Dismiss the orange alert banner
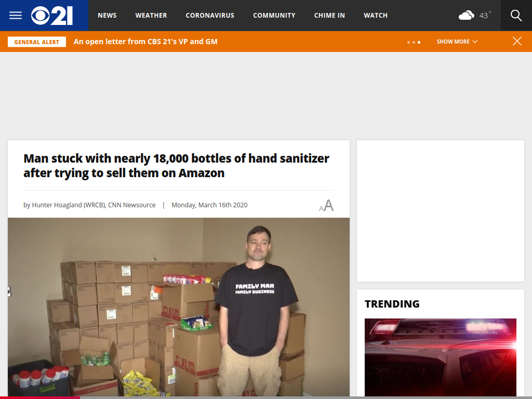 click(x=517, y=42)
